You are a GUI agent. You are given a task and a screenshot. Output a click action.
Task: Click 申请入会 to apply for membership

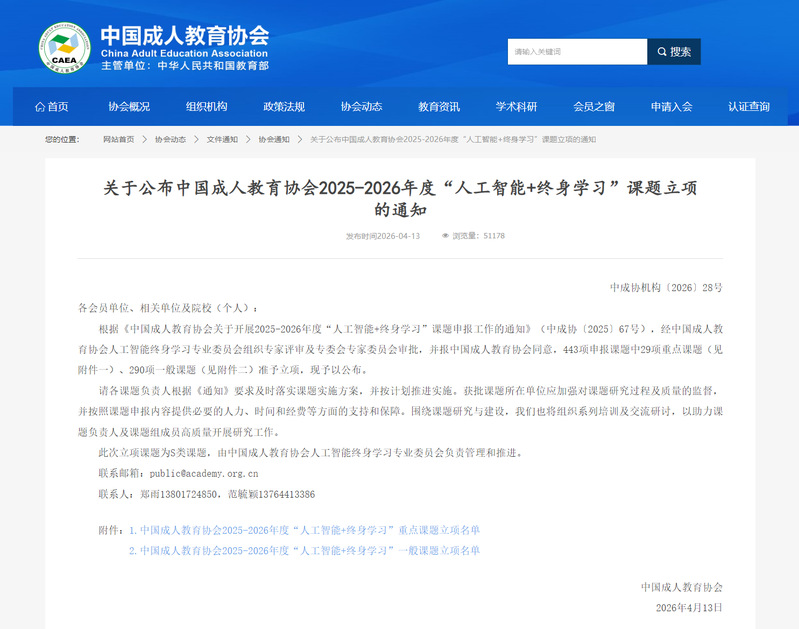click(671, 107)
